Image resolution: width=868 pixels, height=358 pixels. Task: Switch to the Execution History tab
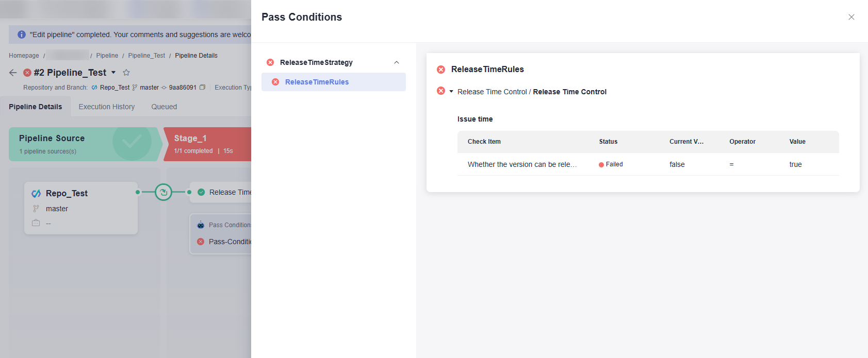point(106,107)
